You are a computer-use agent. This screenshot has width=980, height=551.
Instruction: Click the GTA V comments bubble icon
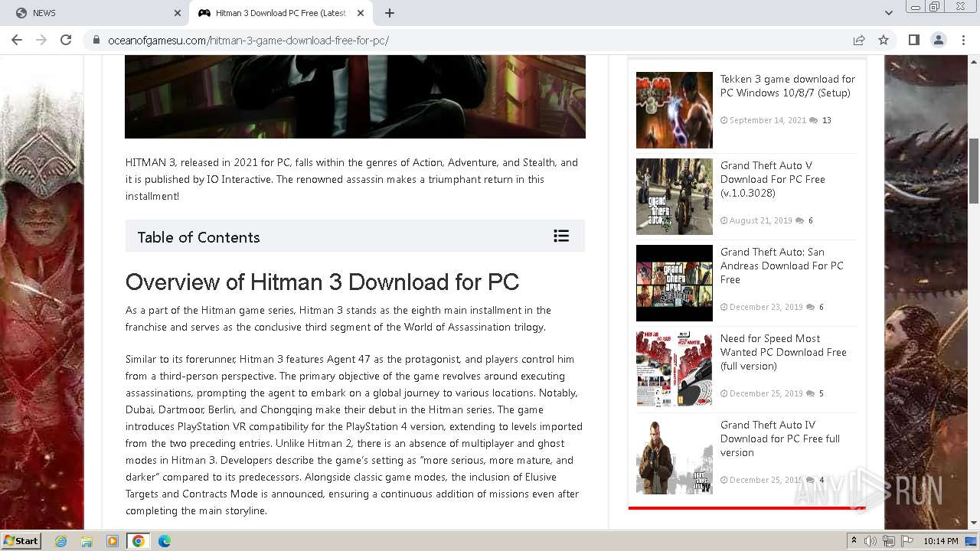(799, 220)
